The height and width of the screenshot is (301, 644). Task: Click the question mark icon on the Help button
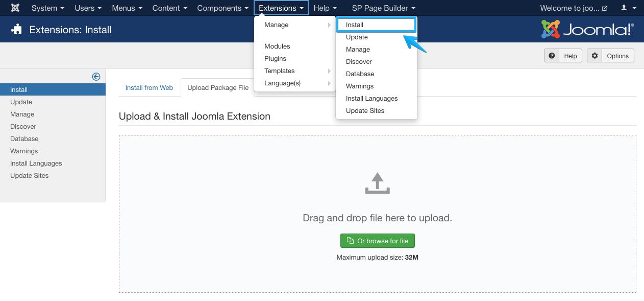[x=552, y=55]
